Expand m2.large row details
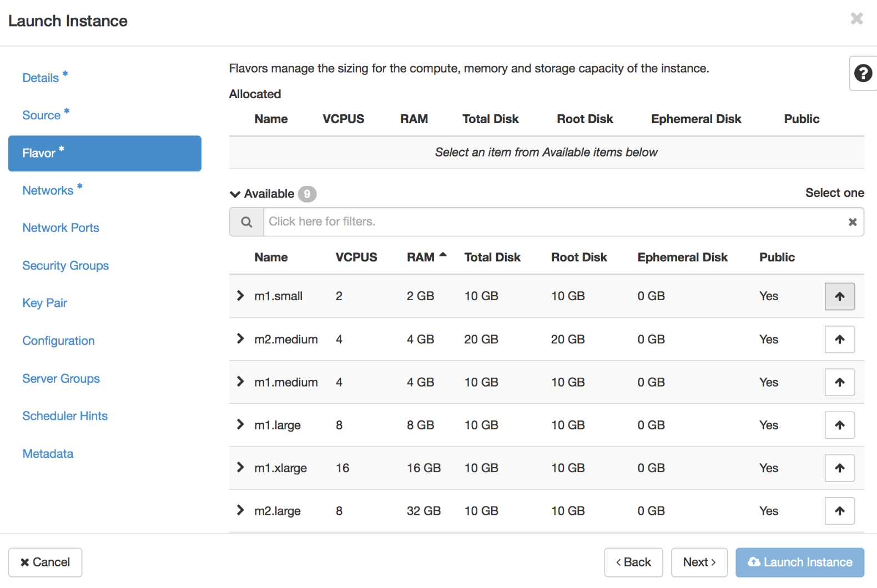Viewport: 877px width, 588px height. point(240,510)
